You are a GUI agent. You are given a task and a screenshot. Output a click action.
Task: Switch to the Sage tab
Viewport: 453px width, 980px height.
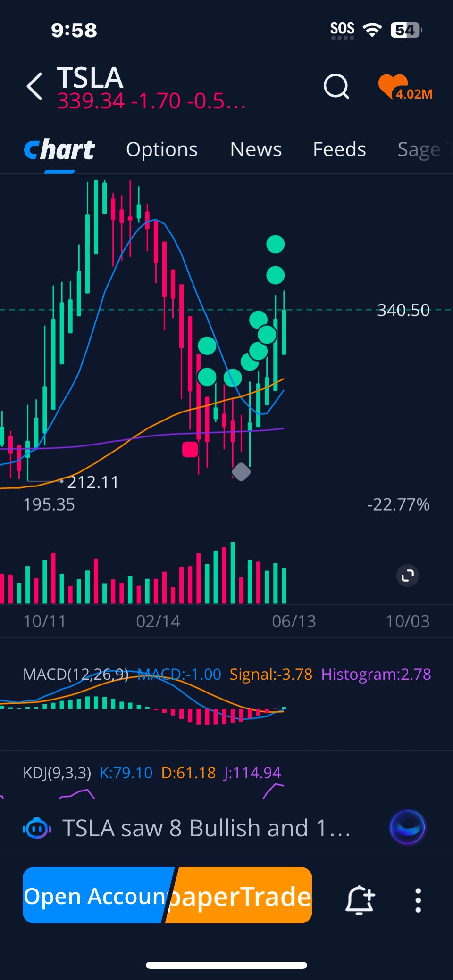(x=419, y=150)
